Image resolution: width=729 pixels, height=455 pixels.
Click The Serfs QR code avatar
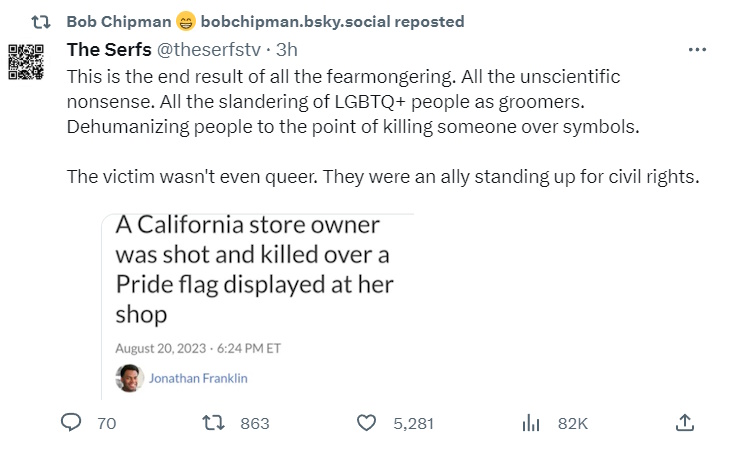tap(26, 62)
